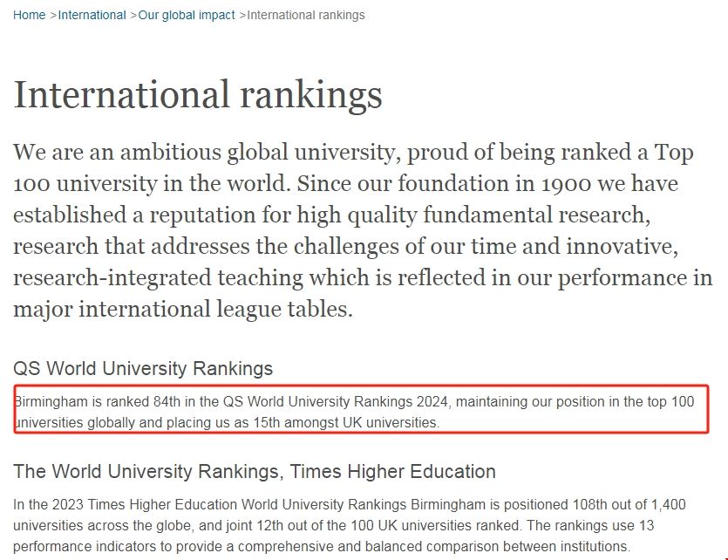Click the Home breadcrumb link
Image resolution: width=728 pixels, height=560 pixels.
[x=29, y=15]
